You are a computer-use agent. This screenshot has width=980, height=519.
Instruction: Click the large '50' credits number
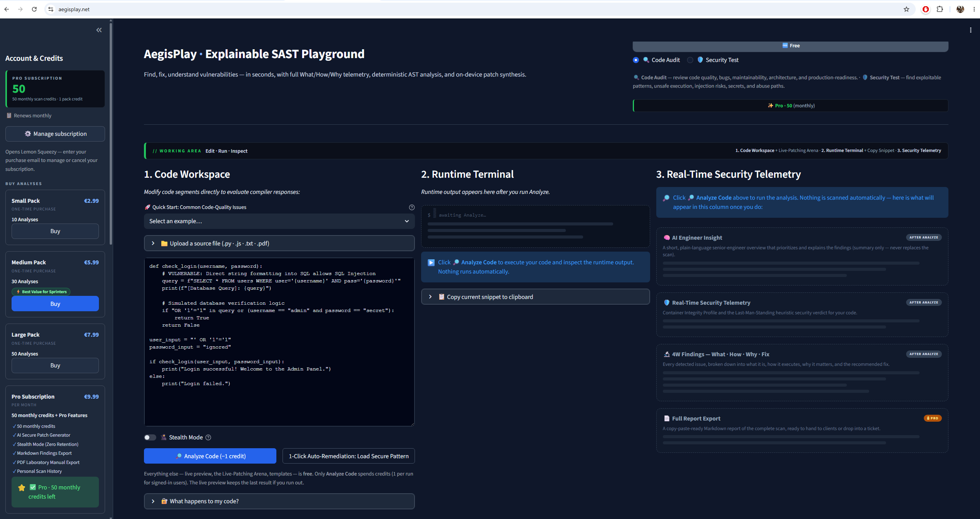[x=19, y=89]
